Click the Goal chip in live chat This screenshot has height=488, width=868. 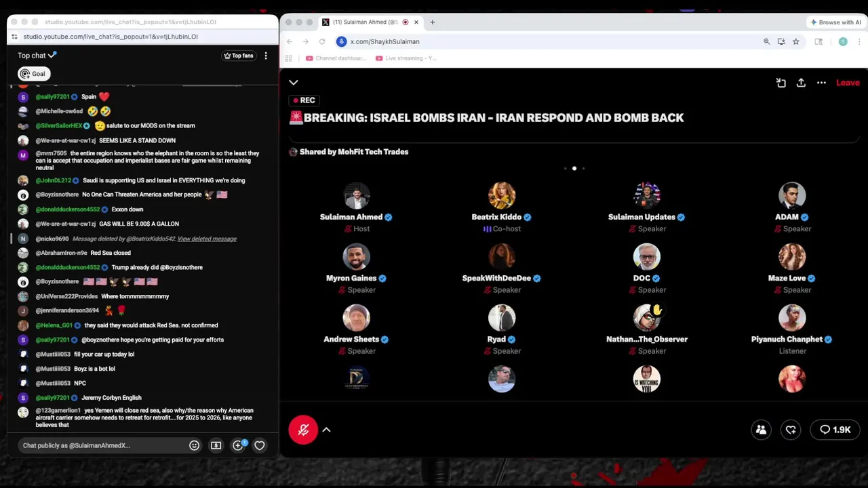click(x=33, y=74)
